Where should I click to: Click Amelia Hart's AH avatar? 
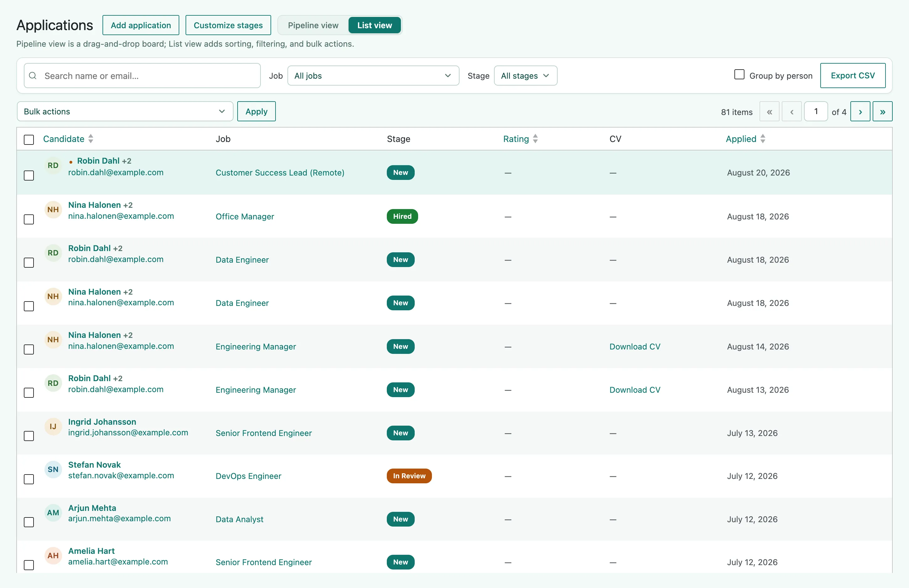pyautogui.click(x=53, y=555)
